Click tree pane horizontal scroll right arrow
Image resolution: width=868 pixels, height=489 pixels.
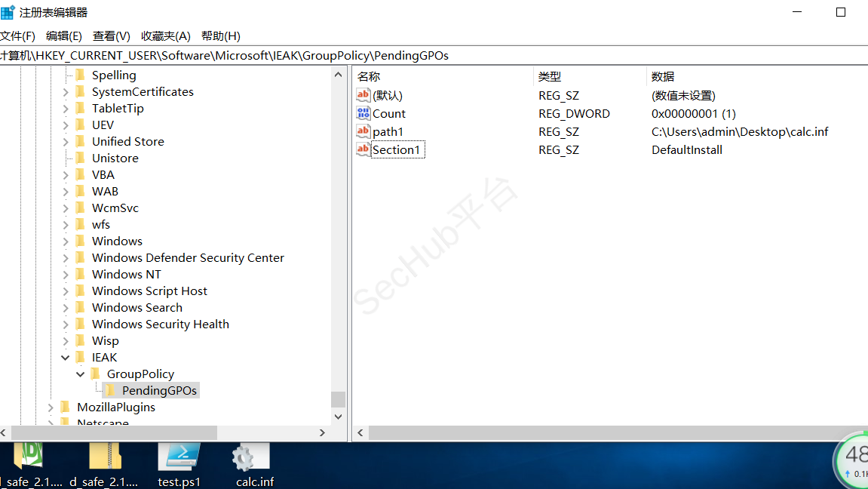click(322, 432)
